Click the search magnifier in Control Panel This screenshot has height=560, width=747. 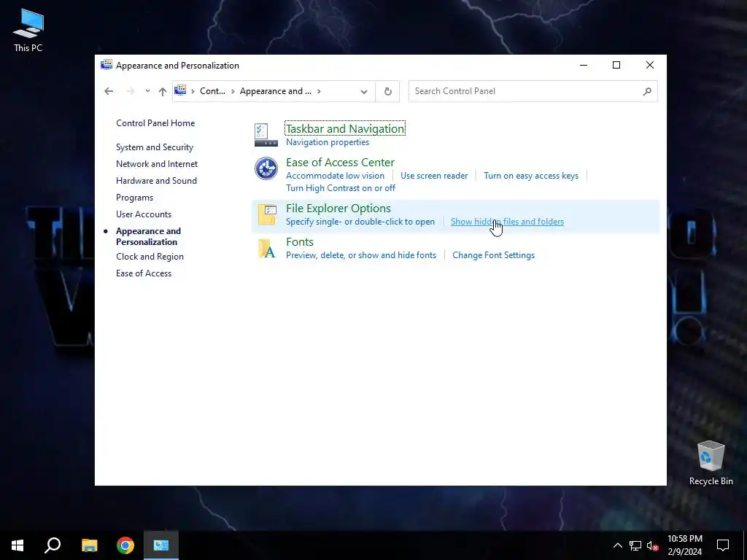647,91
